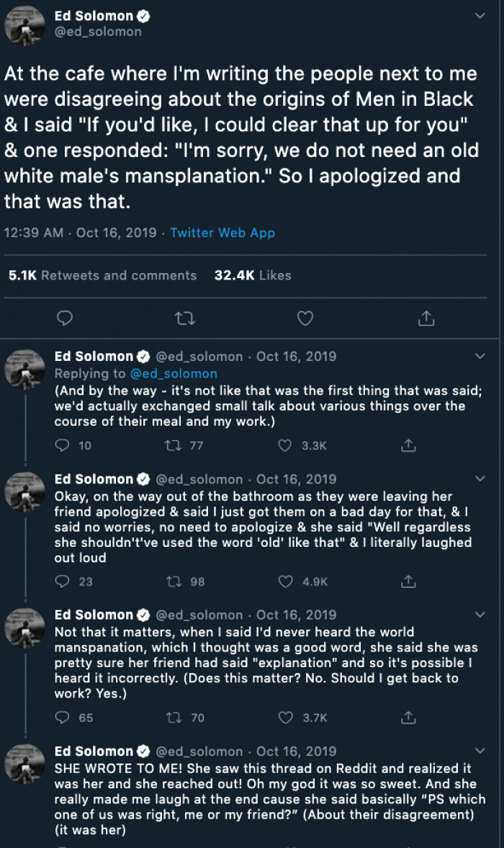The width and height of the screenshot is (504, 848).
Task: Share the small talk follow-up tweet
Action: coord(408,445)
